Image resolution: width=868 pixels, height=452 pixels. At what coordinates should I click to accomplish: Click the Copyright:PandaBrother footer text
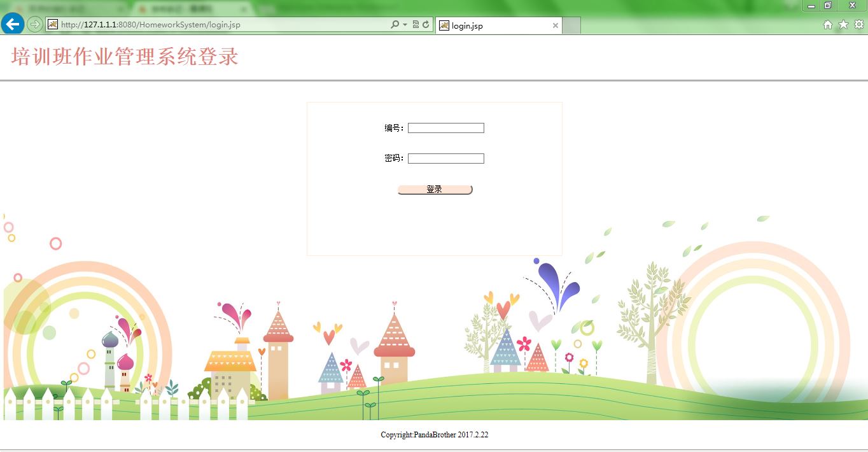tap(435, 435)
